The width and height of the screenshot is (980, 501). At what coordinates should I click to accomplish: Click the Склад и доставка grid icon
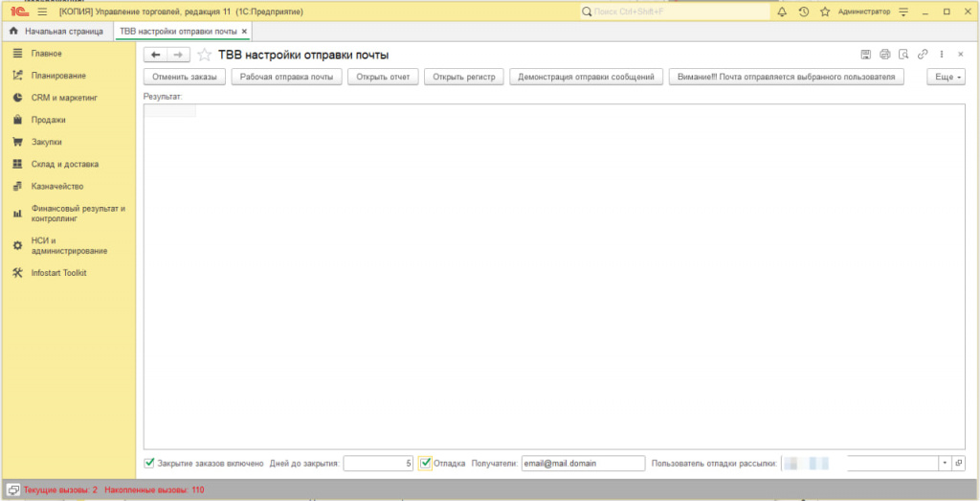[x=17, y=164]
